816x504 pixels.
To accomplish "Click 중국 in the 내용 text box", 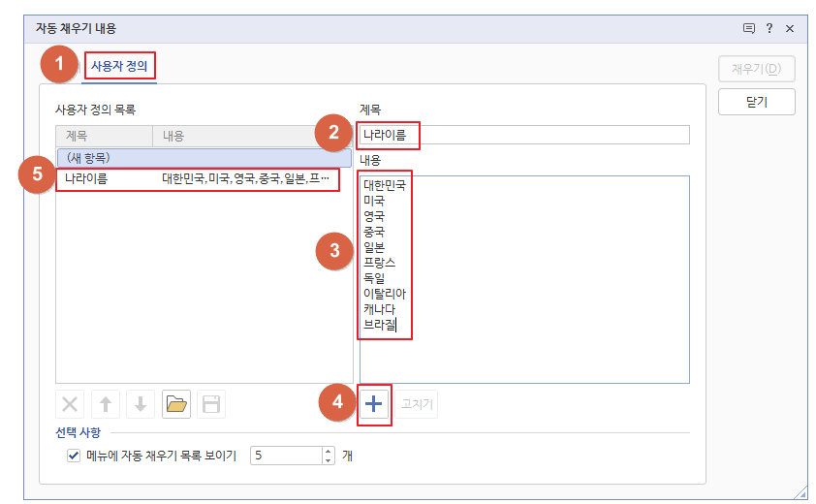I will click(x=374, y=232).
